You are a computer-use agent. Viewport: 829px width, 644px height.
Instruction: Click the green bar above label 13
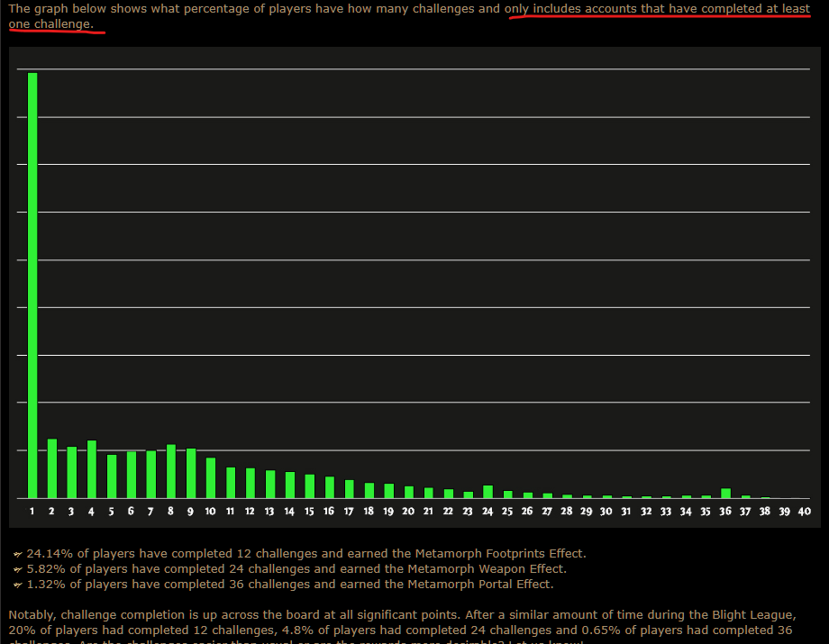(270, 485)
